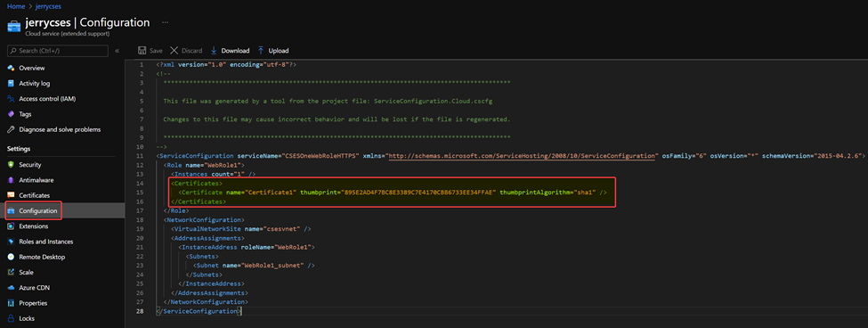Open the Remote Desktop page
This screenshot has width=868, height=328.
42,257
